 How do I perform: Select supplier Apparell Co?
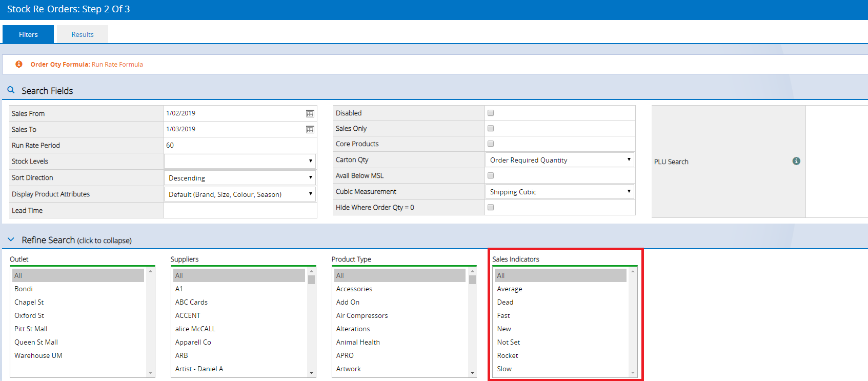click(239, 342)
